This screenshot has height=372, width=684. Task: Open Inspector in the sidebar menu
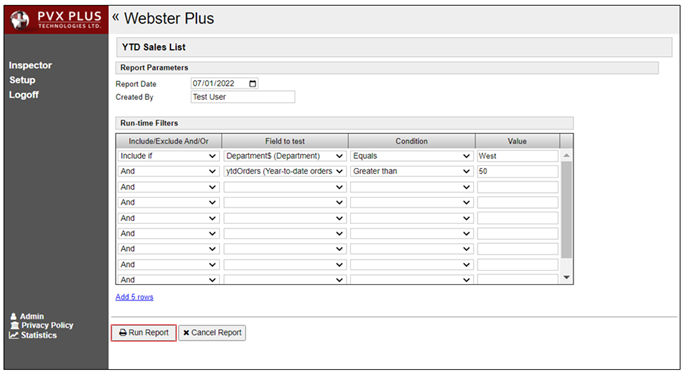coord(30,65)
